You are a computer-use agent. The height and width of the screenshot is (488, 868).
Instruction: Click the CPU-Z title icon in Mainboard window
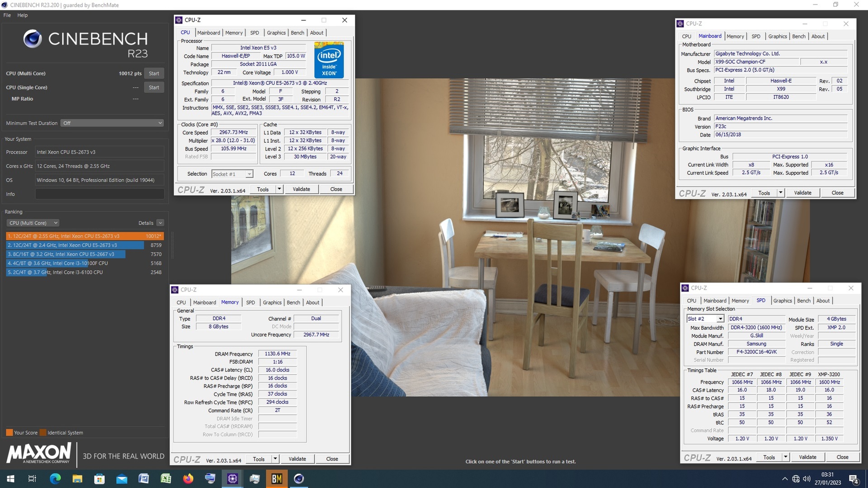click(680, 23)
